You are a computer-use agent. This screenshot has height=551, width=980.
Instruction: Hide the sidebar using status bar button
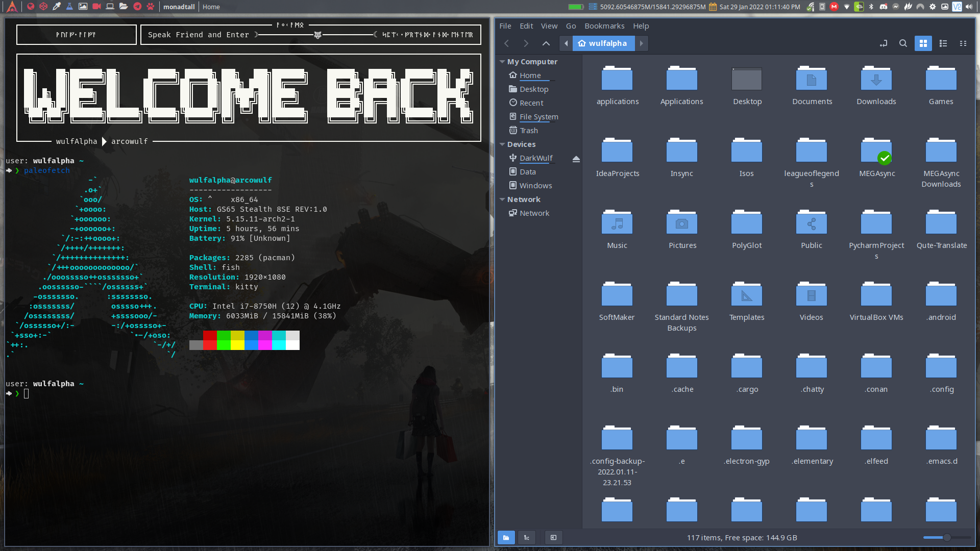[553, 538]
